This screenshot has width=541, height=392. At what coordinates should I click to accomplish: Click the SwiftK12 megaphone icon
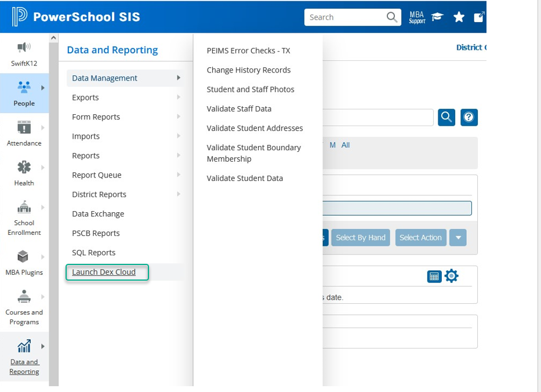(x=24, y=48)
